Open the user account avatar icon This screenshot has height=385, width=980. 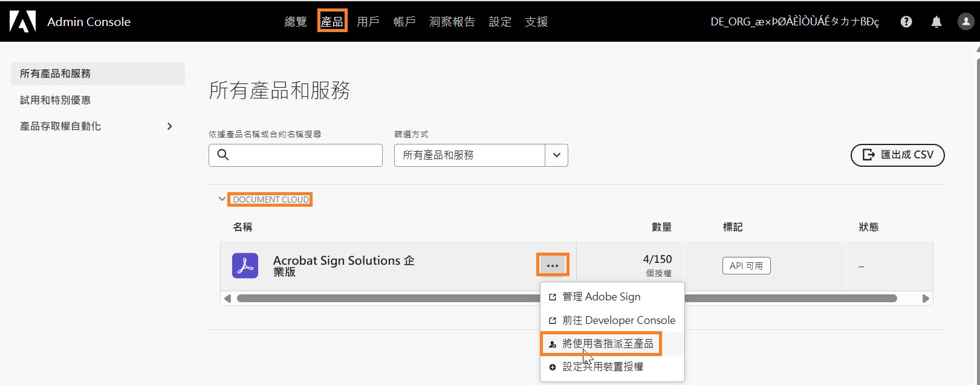[965, 21]
